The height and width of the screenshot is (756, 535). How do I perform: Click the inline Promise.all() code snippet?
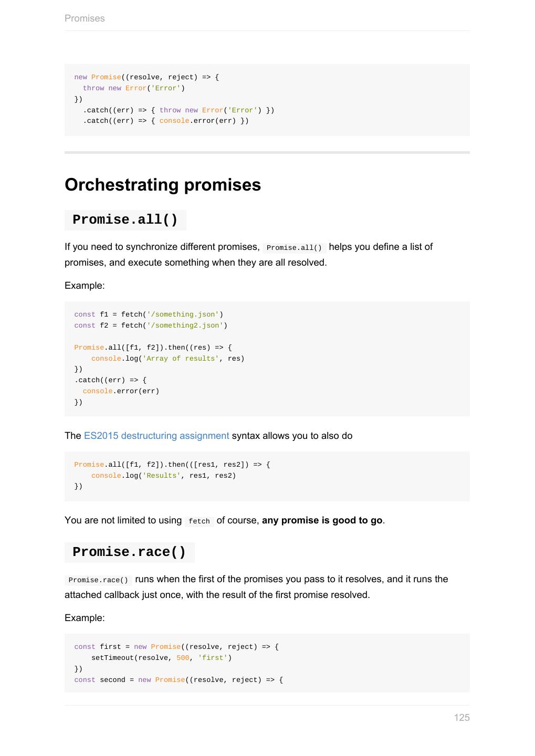pyautogui.click(x=294, y=248)
